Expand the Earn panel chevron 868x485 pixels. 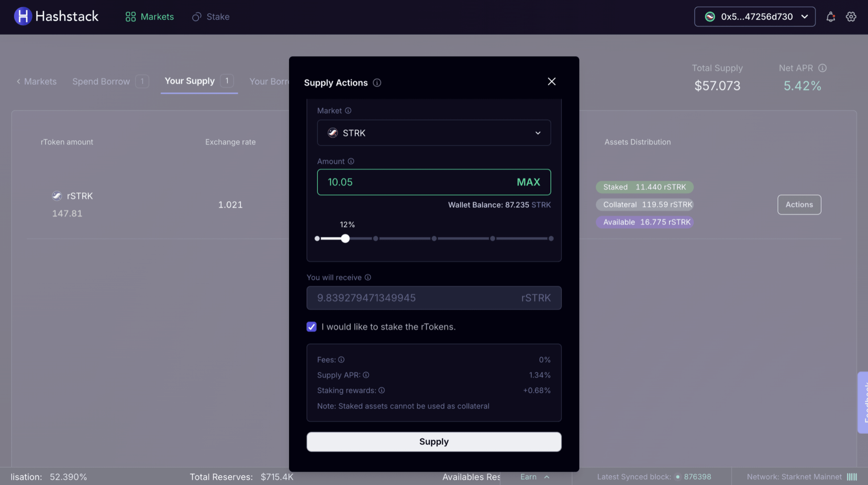tap(547, 477)
